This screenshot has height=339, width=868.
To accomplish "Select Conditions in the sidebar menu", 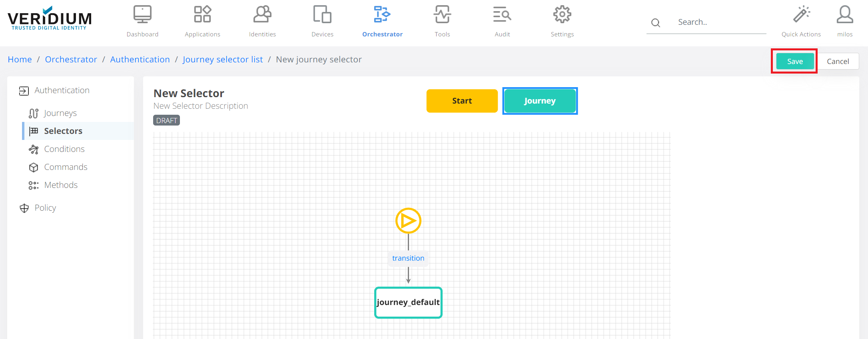I will (64, 149).
